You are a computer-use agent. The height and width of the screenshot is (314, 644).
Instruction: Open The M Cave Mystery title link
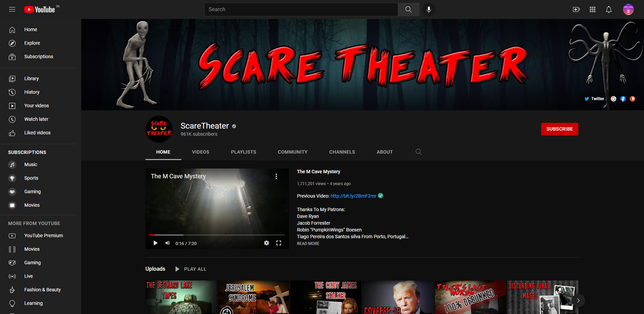pyautogui.click(x=319, y=172)
